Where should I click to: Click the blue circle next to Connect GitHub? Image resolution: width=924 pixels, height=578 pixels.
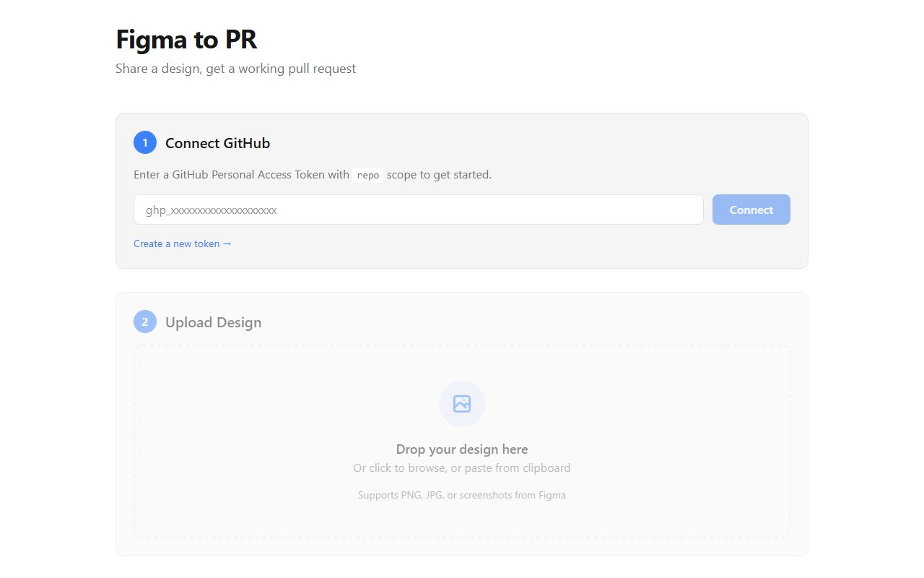(x=144, y=142)
